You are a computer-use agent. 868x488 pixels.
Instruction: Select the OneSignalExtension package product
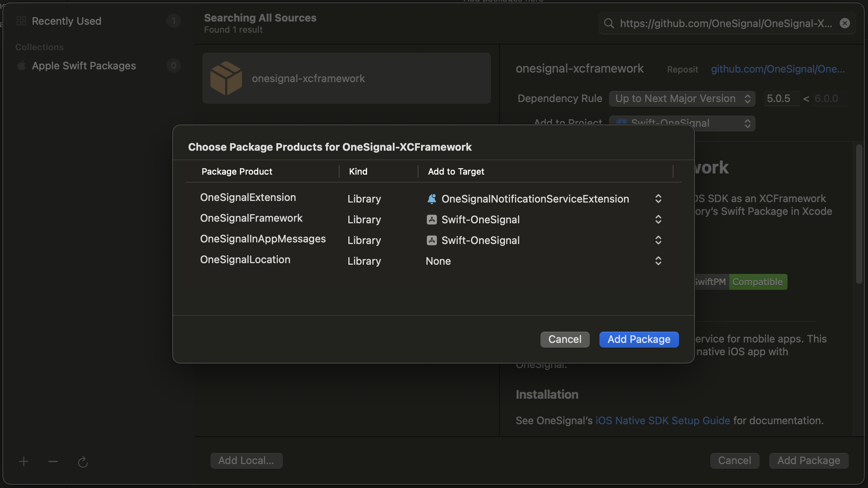click(x=248, y=197)
